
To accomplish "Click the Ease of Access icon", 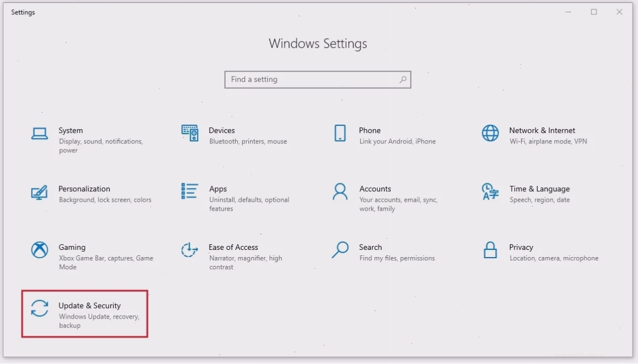I will [190, 250].
